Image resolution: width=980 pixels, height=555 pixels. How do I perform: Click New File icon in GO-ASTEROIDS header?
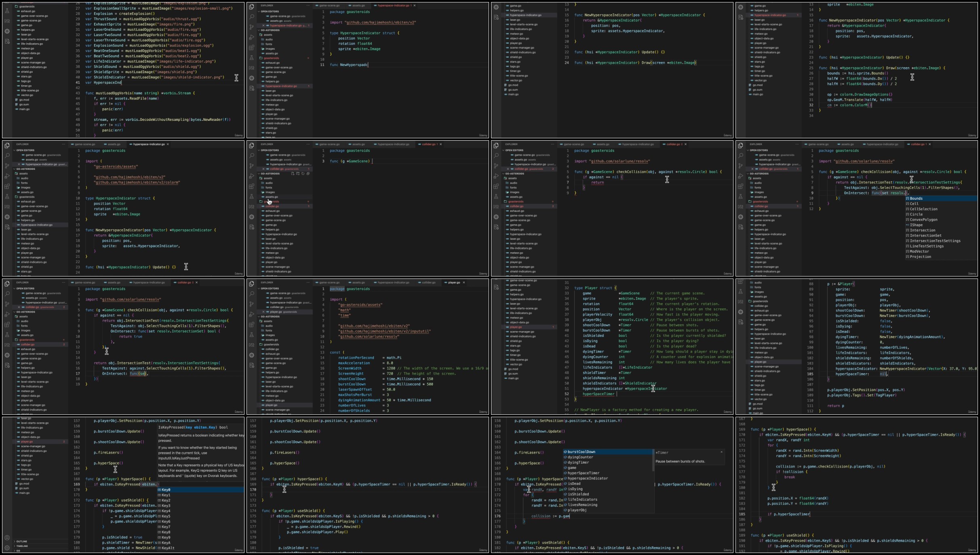(x=293, y=174)
